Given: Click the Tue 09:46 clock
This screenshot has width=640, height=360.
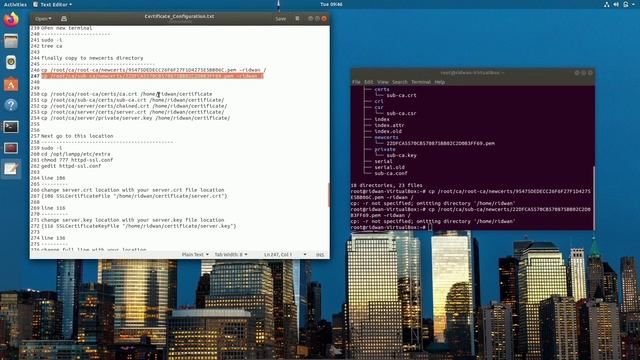Looking at the screenshot, I should [x=331, y=4].
